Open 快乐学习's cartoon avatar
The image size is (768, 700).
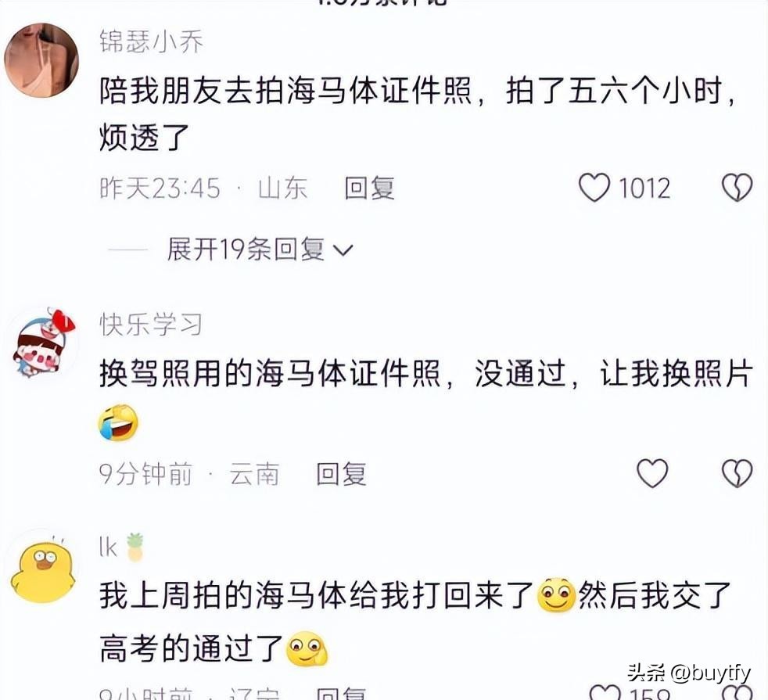click(x=43, y=343)
